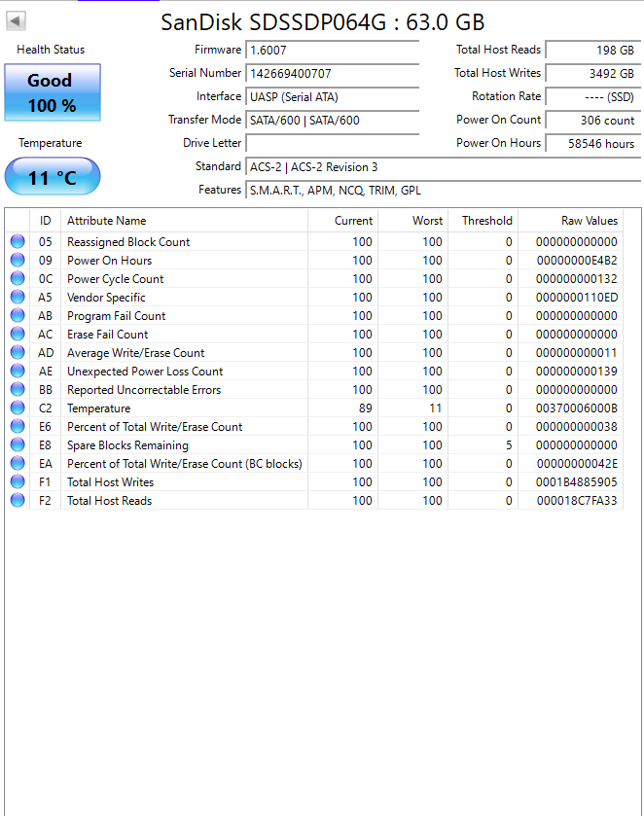Click status orb for Temperature attribute row

[18, 408]
